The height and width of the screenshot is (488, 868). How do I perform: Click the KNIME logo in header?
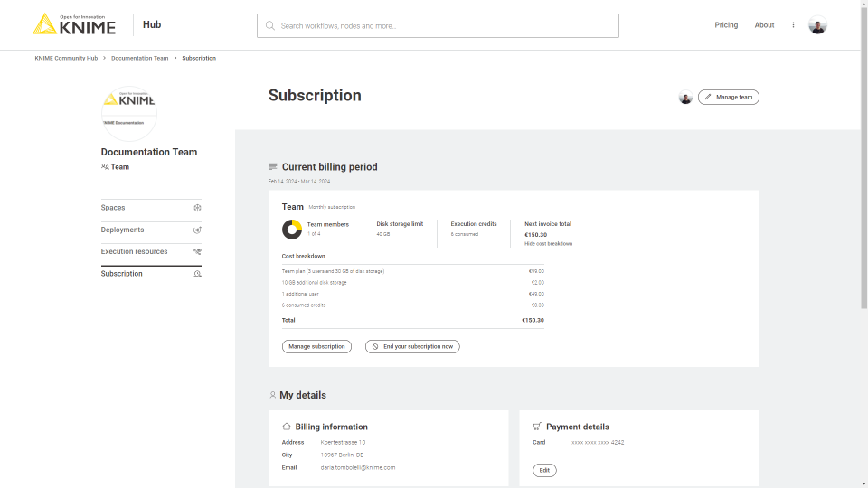pyautogui.click(x=74, y=24)
